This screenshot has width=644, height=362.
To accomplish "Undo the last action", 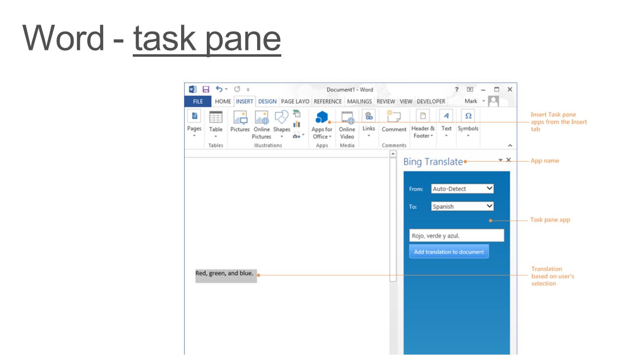I will point(220,89).
